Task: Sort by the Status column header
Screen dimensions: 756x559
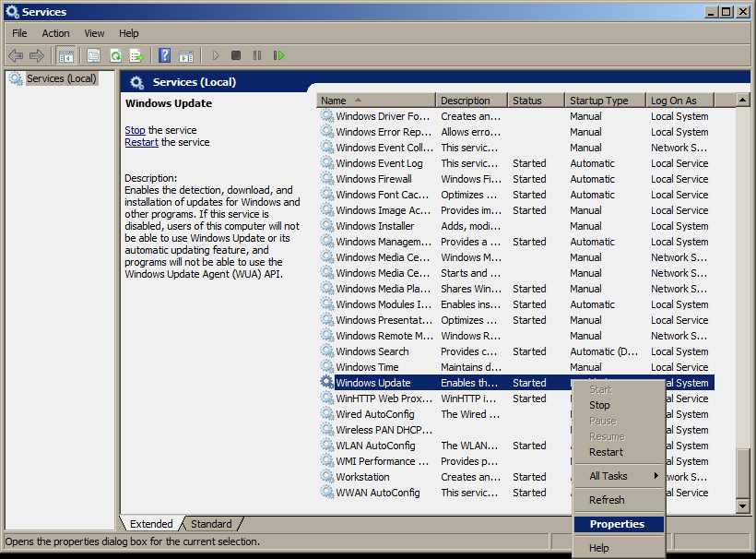Action: coord(537,101)
